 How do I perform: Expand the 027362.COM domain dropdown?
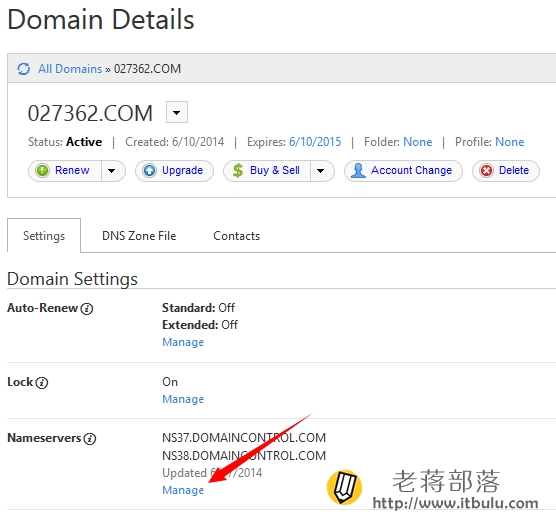coord(177,112)
